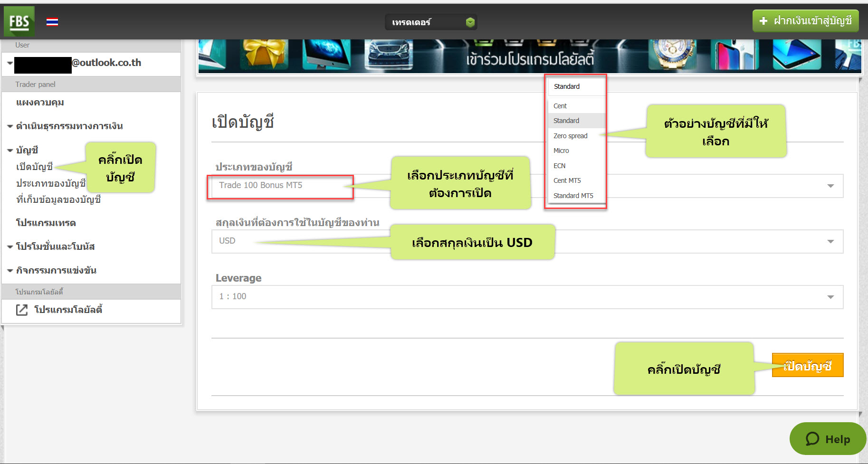Viewport: 868px width, 464px height.
Task: Select ECN account option
Action: tap(577, 166)
